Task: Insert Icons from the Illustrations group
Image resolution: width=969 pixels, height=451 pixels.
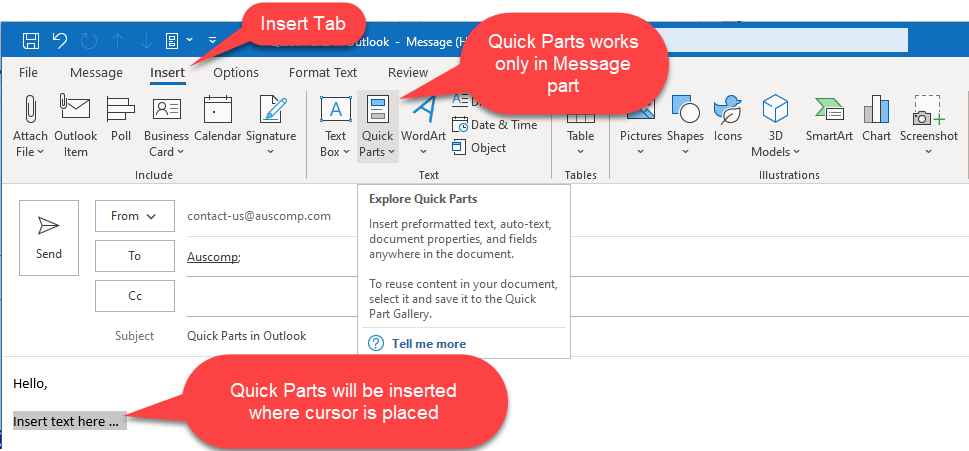Action: coord(727,118)
